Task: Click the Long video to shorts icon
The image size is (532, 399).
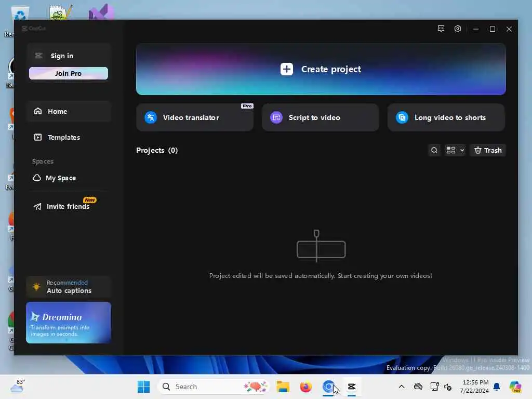Action: (x=402, y=117)
